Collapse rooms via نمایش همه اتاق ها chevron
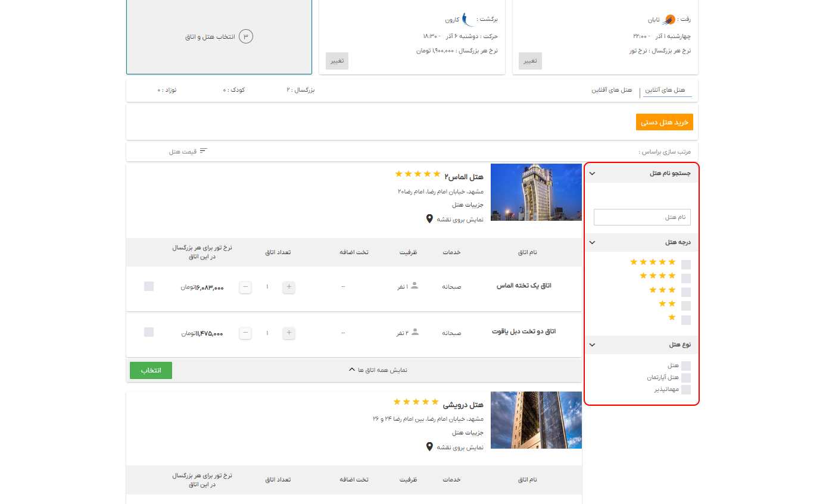Image resolution: width=829 pixels, height=504 pixels. (x=351, y=369)
